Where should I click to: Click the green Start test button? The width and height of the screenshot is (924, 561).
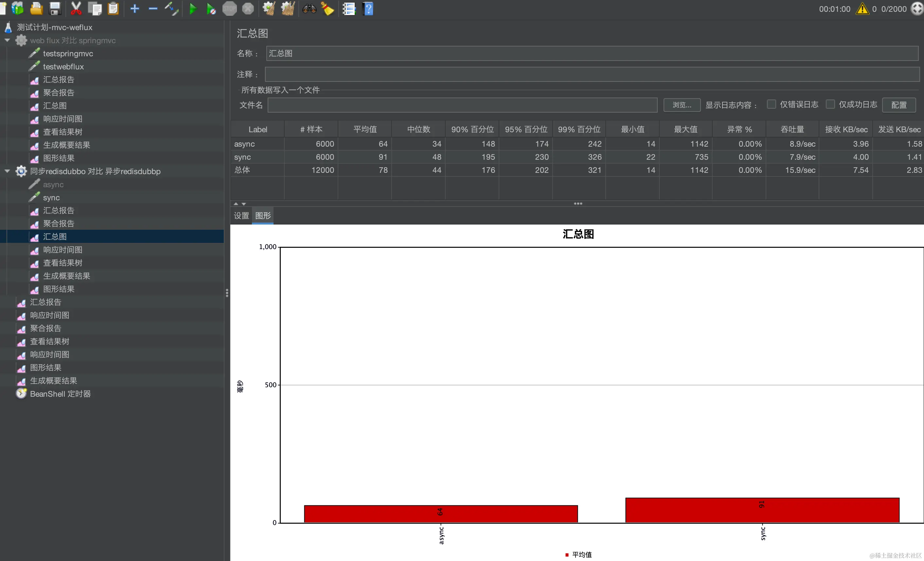point(193,9)
